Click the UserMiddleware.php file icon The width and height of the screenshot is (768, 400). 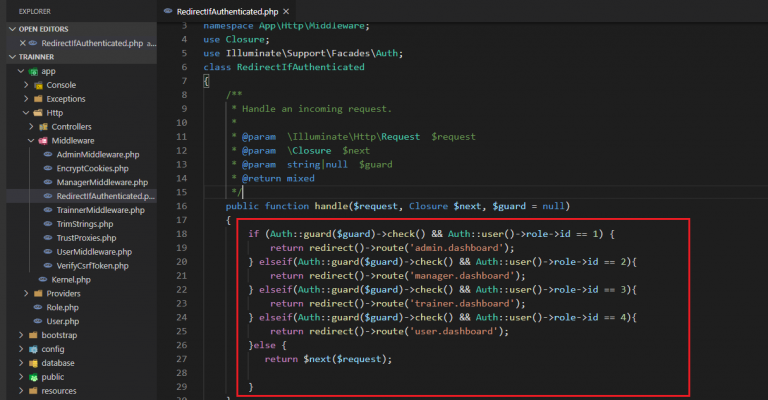(x=48, y=252)
